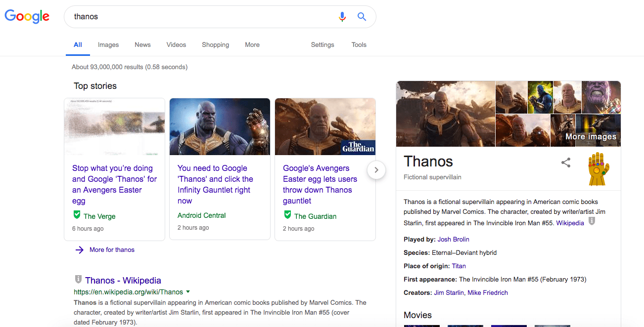Check green shield beside The Guardian
Viewport: 644px width, 327px height.
(x=287, y=215)
